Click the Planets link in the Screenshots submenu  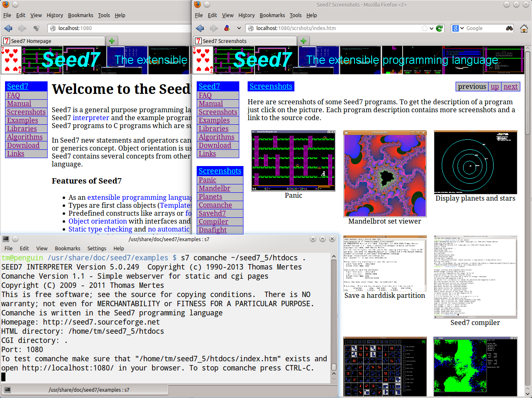[210, 196]
